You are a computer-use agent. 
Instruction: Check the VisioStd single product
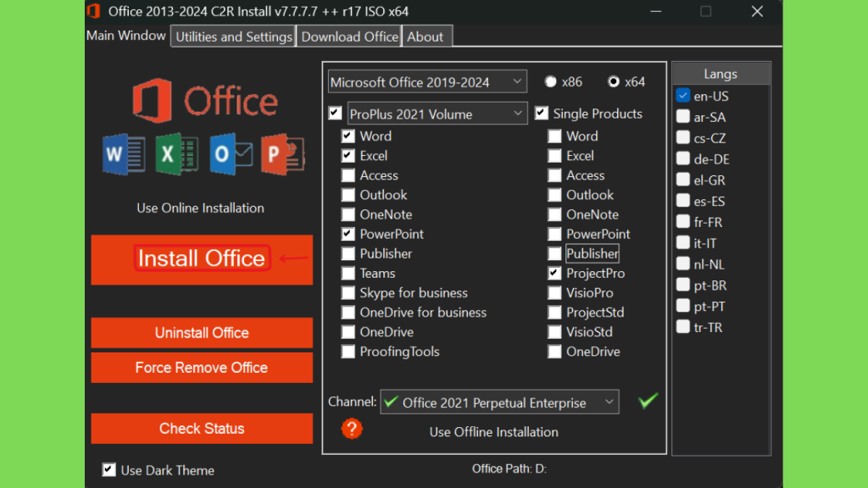[554, 332]
